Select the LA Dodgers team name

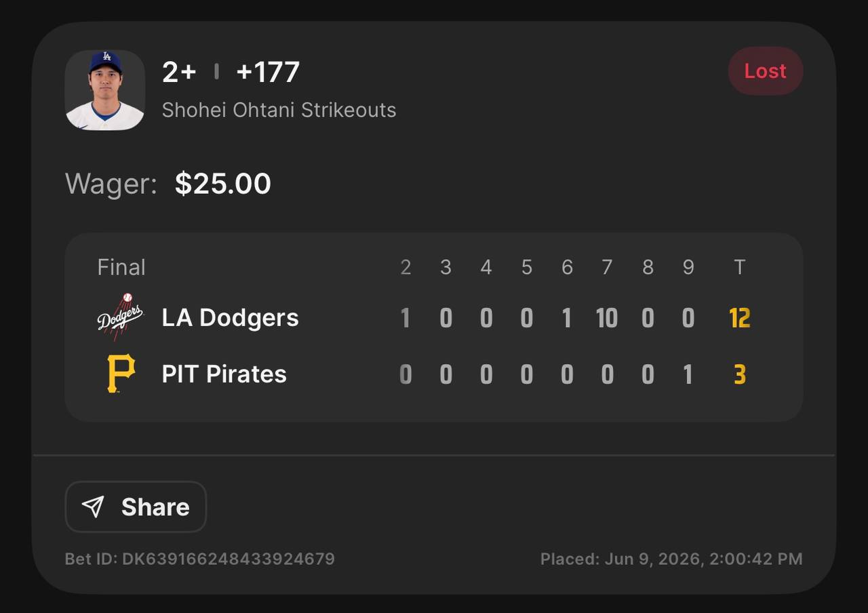point(230,317)
